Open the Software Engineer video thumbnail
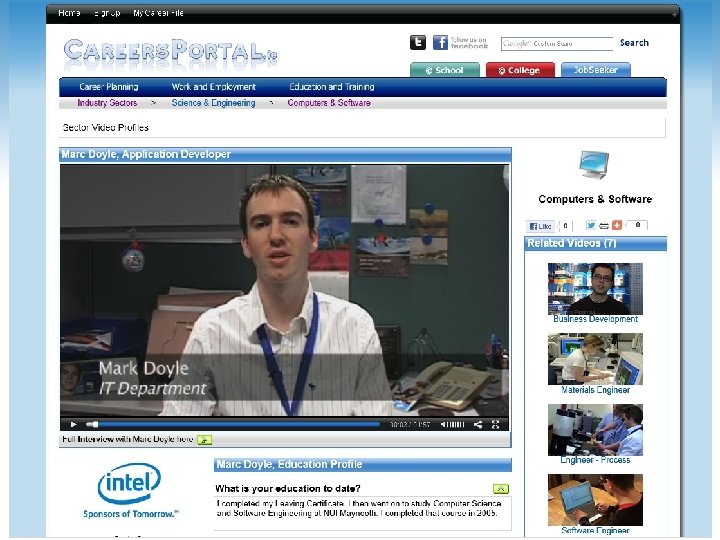Viewport: 720px width, 540px height. (x=595, y=500)
